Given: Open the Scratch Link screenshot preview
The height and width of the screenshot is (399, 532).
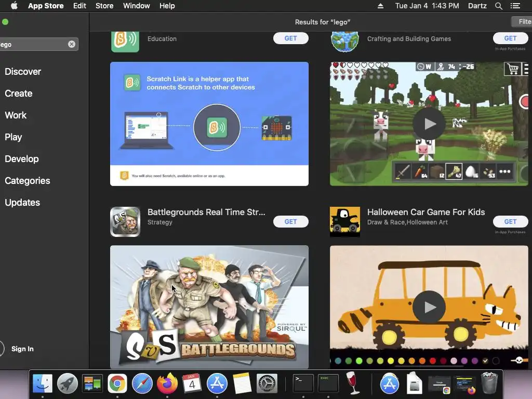Looking at the screenshot, I should (209, 124).
